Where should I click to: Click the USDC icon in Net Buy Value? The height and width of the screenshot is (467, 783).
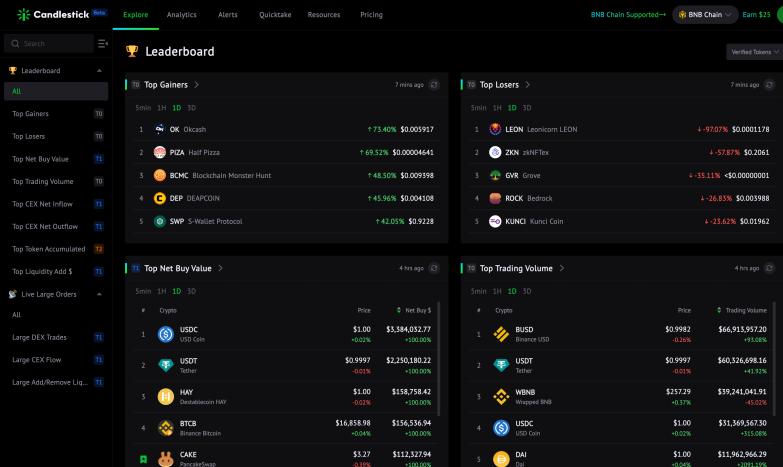coord(166,334)
